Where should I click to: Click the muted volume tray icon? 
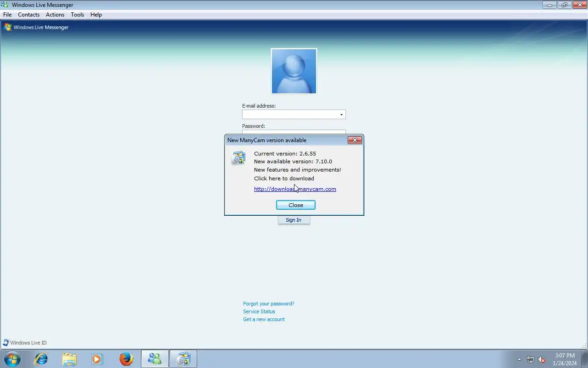coord(542,359)
